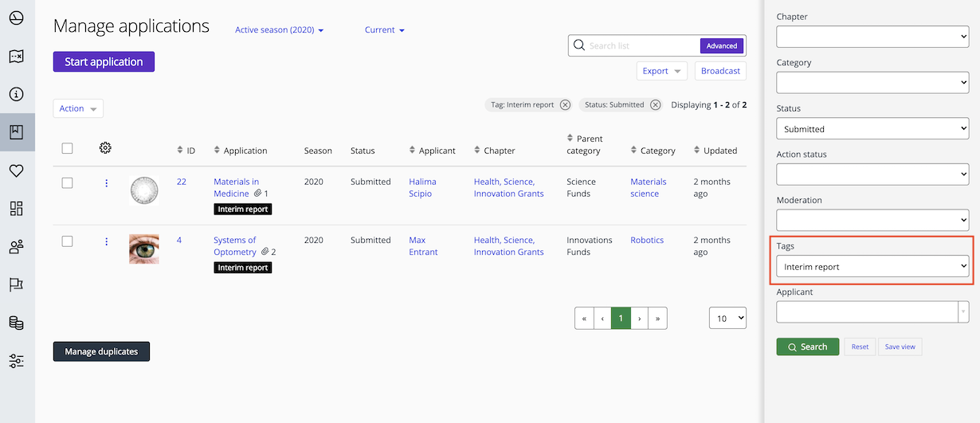The width and height of the screenshot is (980, 423).
Task: Sort the table by Updated column
Action: [715, 151]
